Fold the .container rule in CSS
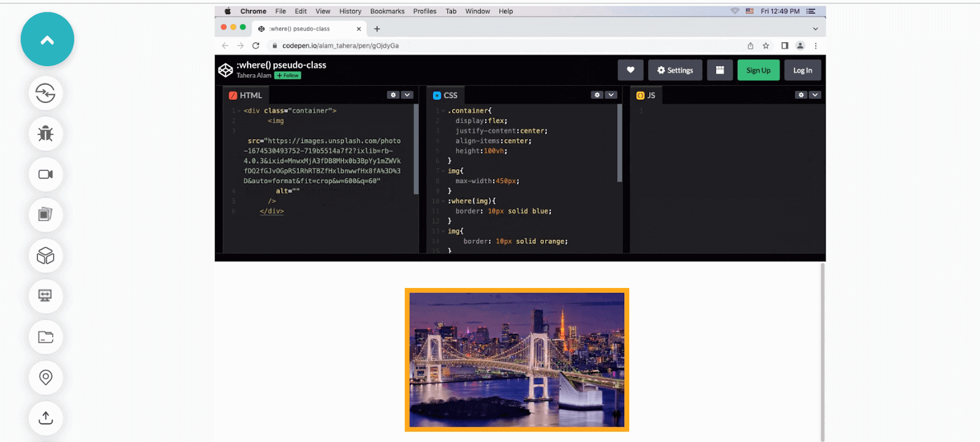 [443, 111]
